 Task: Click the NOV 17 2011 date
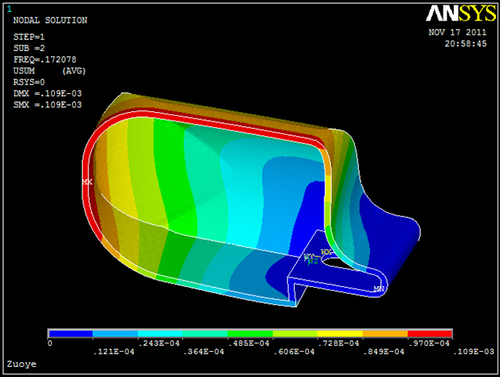point(457,32)
